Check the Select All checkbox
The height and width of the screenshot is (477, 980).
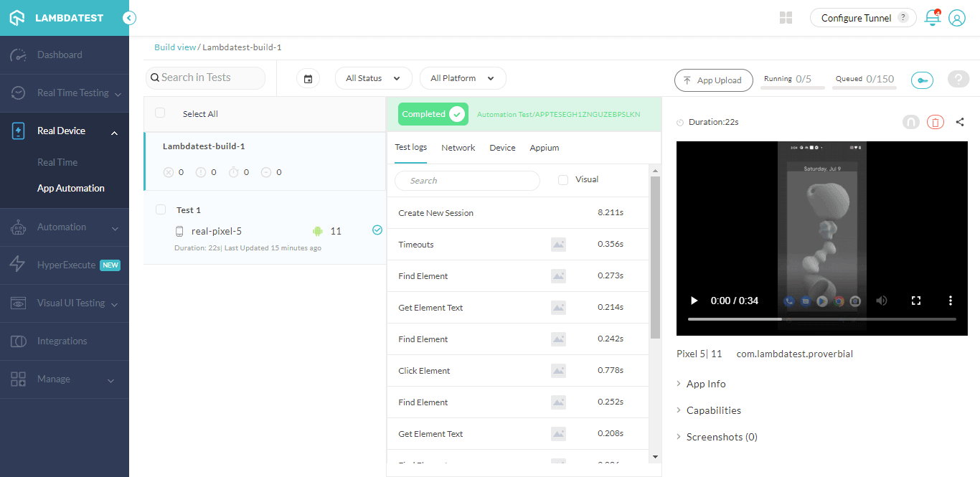click(159, 113)
